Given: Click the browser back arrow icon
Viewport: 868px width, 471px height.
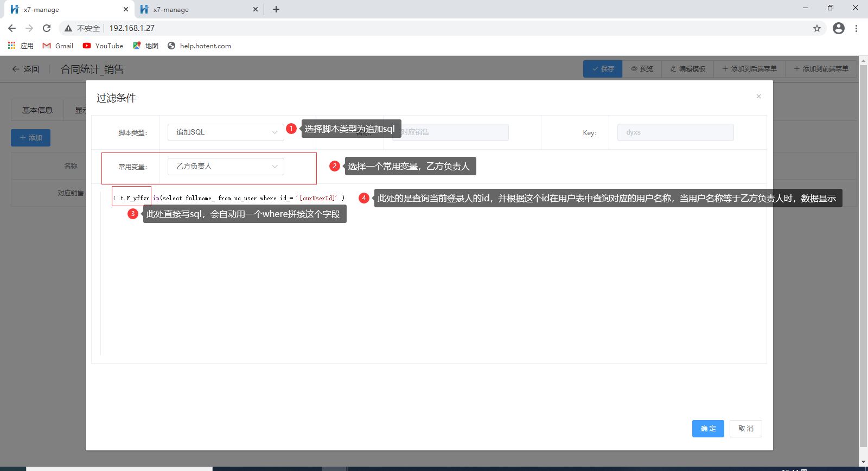Looking at the screenshot, I should point(12,28).
